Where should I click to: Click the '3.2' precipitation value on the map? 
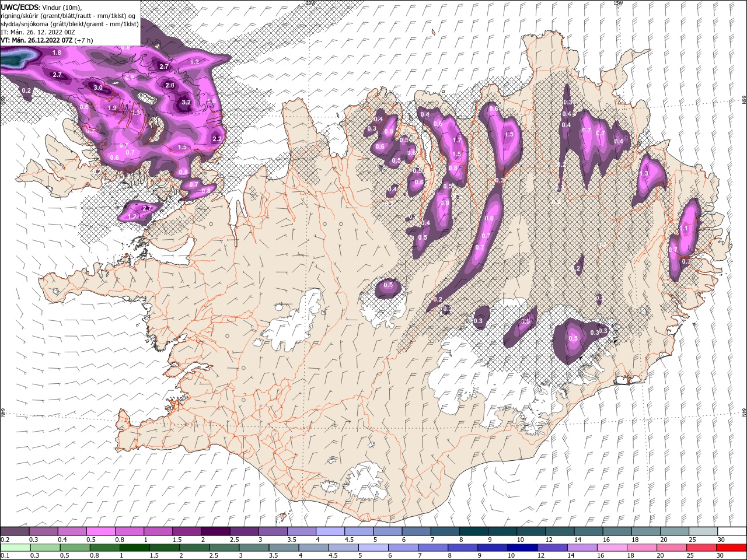coord(186,102)
